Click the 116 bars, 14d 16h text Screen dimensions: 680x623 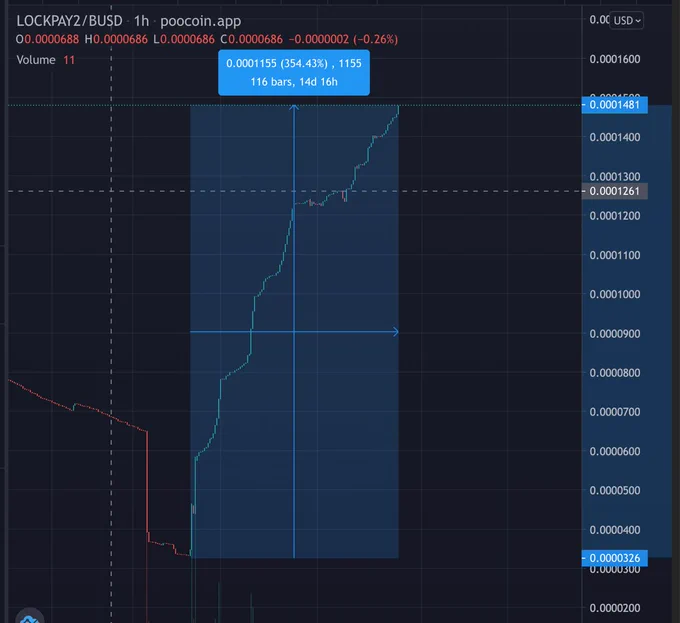(294, 82)
